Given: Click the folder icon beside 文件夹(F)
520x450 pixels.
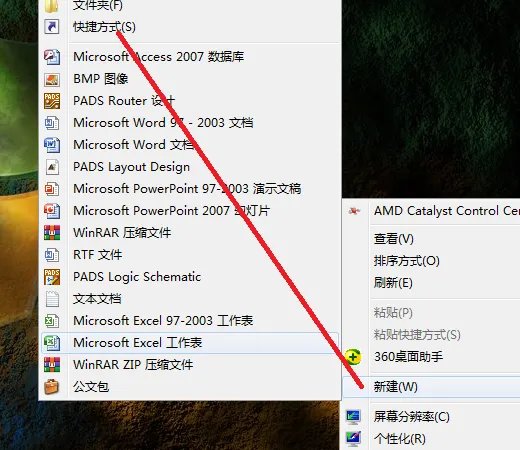Looking at the screenshot, I should (x=52, y=5).
